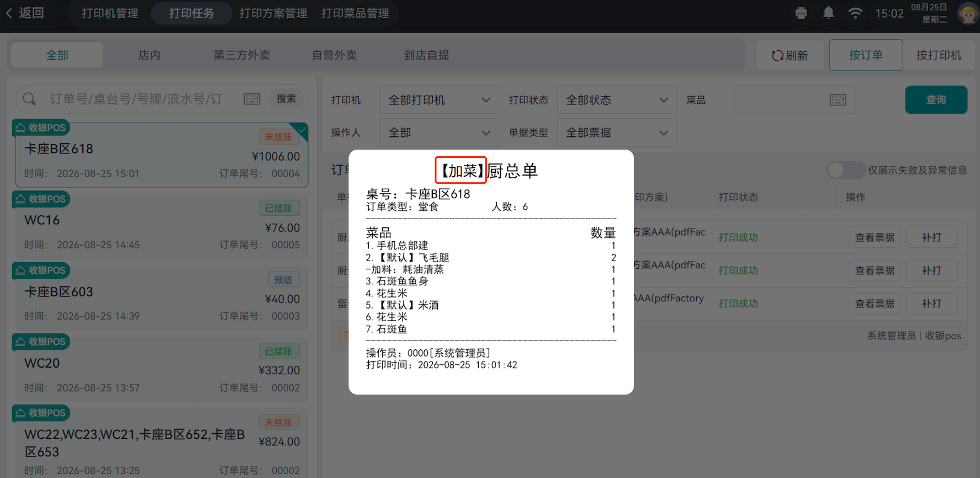Click 补打 for the first print record
Image resolution: width=980 pixels, height=478 pixels.
[x=931, y=237]
